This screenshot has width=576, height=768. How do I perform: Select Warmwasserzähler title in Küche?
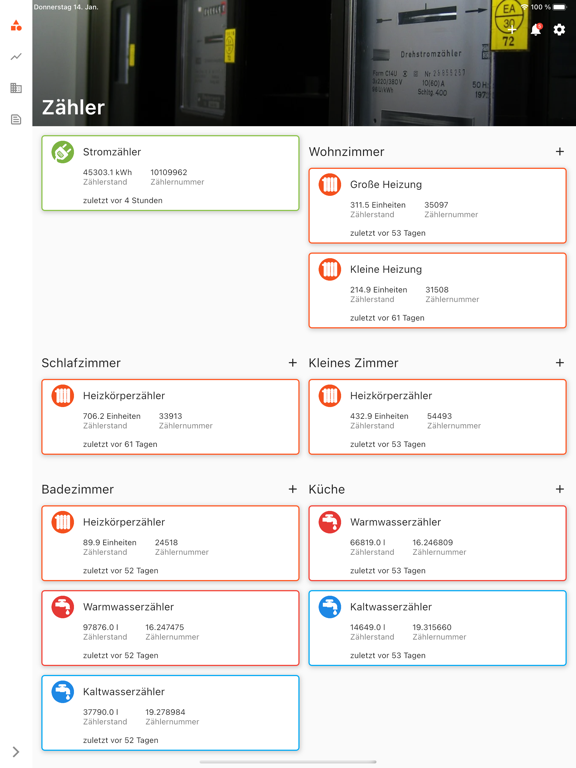(x=395, y=522)
